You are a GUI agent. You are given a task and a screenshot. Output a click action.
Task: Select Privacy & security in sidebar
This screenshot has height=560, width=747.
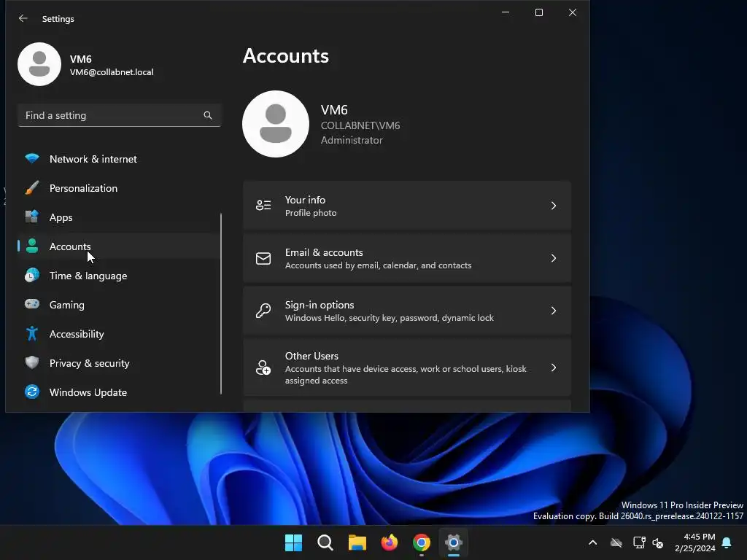[x=119, y=363]
